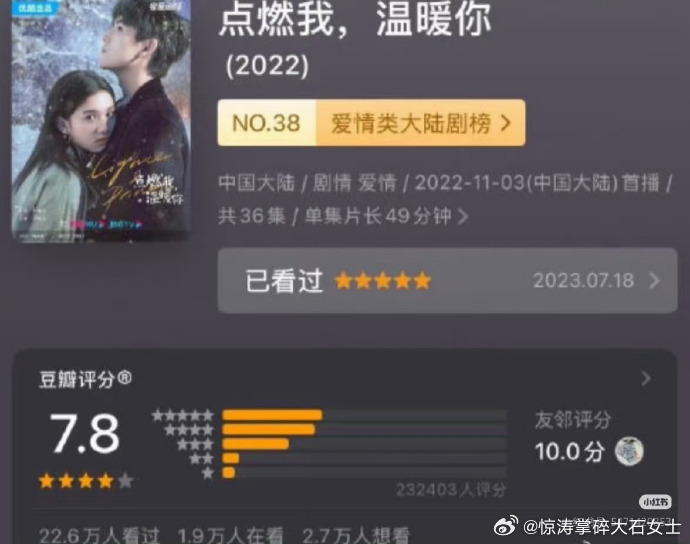The width and height of the screenshot is (690, 544).
Task: Tap the one-star row icon
Action: coord(208,473)
